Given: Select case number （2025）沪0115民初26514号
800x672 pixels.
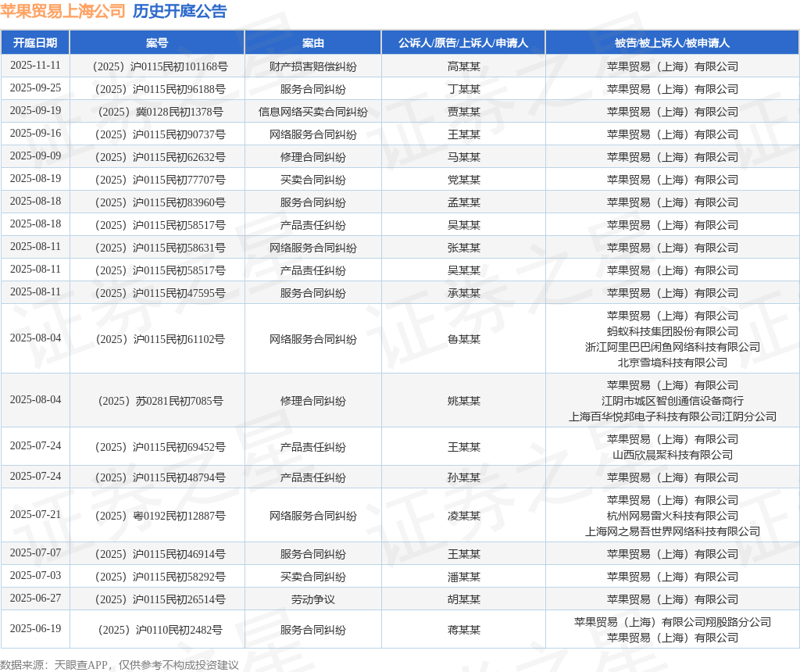Looking at the screenshot, I should pyautogui.click(x=157, y=599).
